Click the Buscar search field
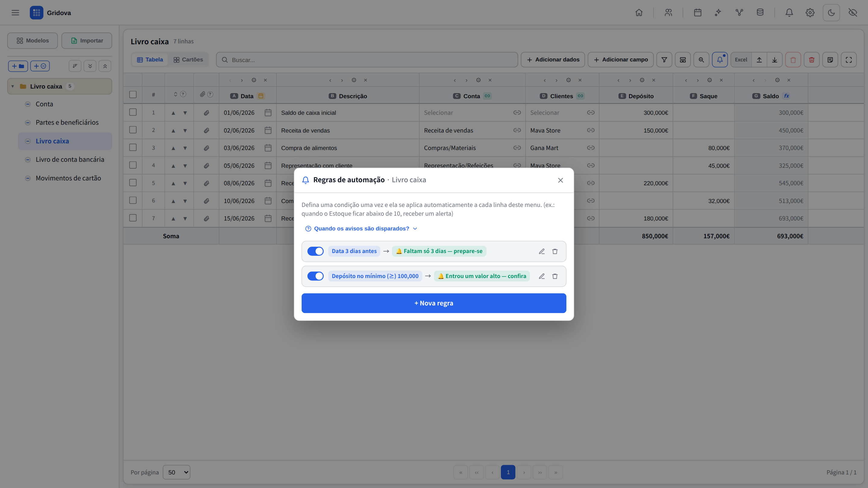Viewport: 868px width, 488px height. click(366, 60)
